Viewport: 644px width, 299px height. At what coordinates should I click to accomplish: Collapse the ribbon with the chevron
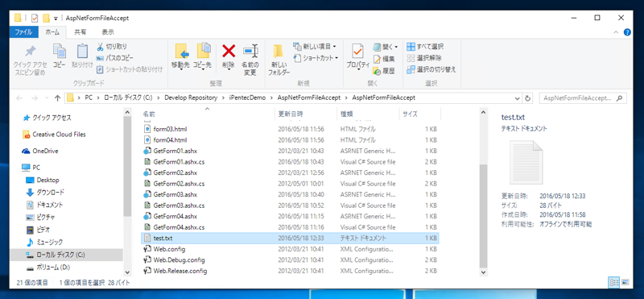tap(616, 32)
